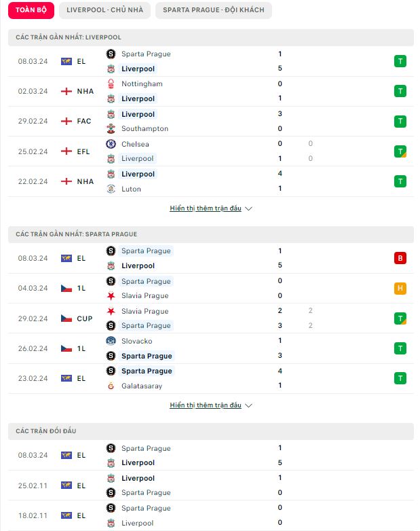Open Slavia Prague link in 04.03.24 match
Image resolution: width=420 pixels, height=531 pixels.
[145, 295]
